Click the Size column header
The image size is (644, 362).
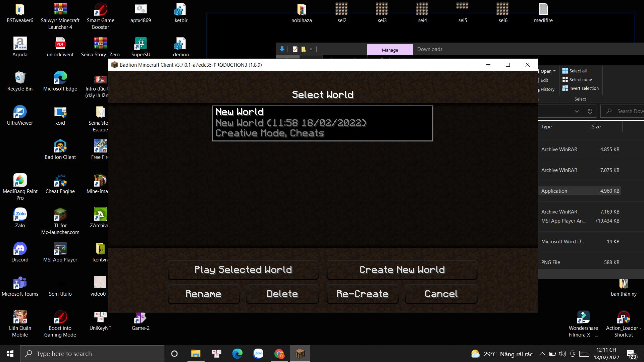pos(596,127)
